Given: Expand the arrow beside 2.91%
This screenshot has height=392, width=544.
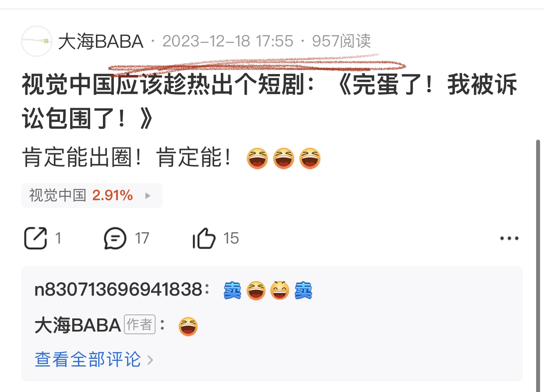Looking at the screenshot, I should [148, 196].
